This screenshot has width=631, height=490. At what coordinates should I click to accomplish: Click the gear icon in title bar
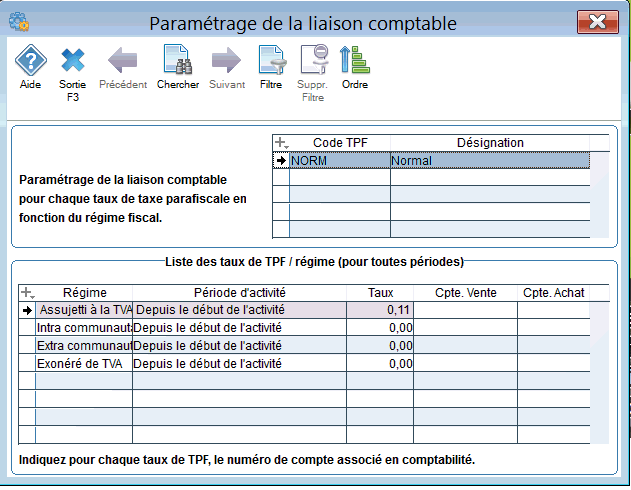coord(19,22)
